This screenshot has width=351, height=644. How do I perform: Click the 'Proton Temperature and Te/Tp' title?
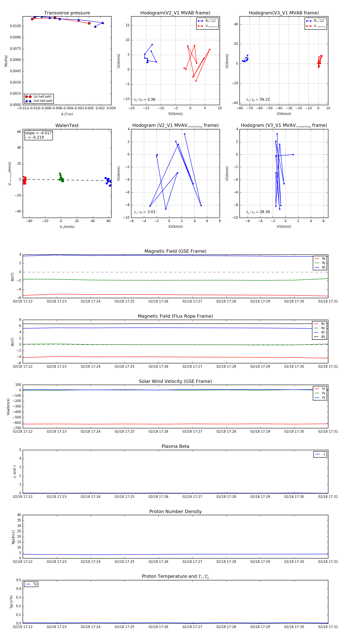[x=175, y=576]
